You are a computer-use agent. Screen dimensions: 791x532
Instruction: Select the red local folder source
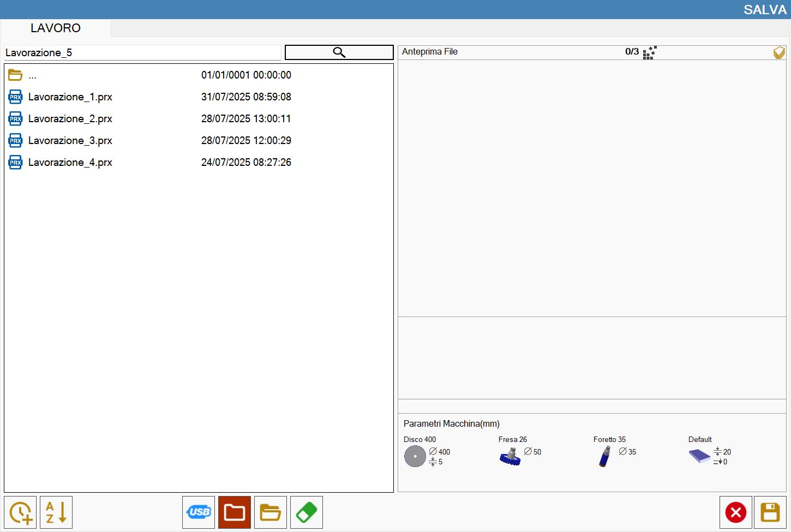click(x=235, y=512)
